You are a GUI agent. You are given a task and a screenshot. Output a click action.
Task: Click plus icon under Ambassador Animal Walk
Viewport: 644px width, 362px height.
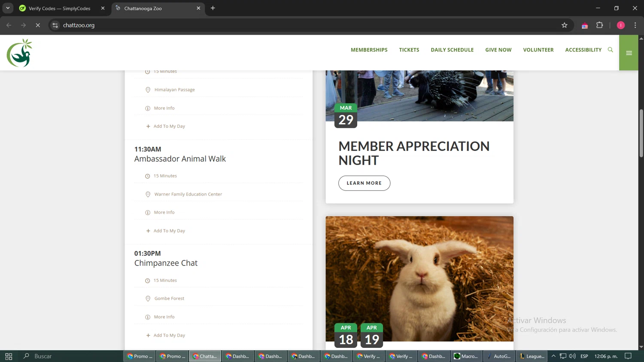pos(148,231)
